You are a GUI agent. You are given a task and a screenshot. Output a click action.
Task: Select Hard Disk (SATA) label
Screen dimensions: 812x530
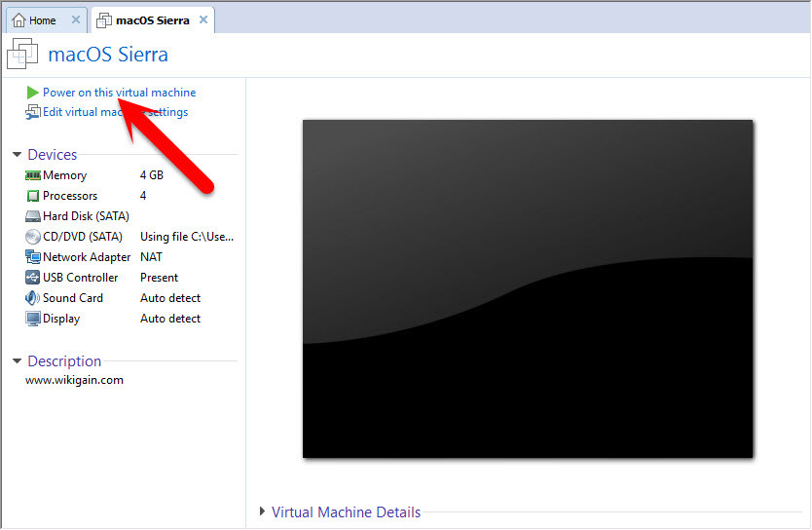click(x=86, y=216)
